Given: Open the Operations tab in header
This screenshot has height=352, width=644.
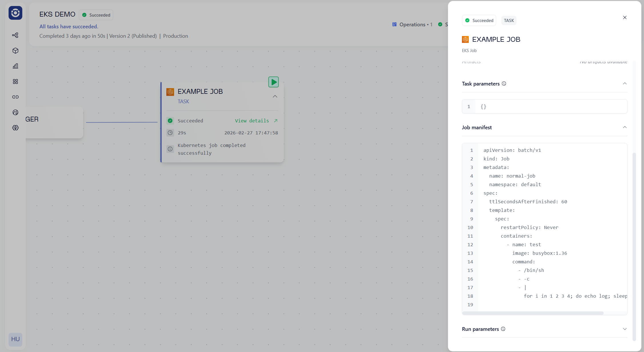Looking at the screenshot, I should [412, 25].
